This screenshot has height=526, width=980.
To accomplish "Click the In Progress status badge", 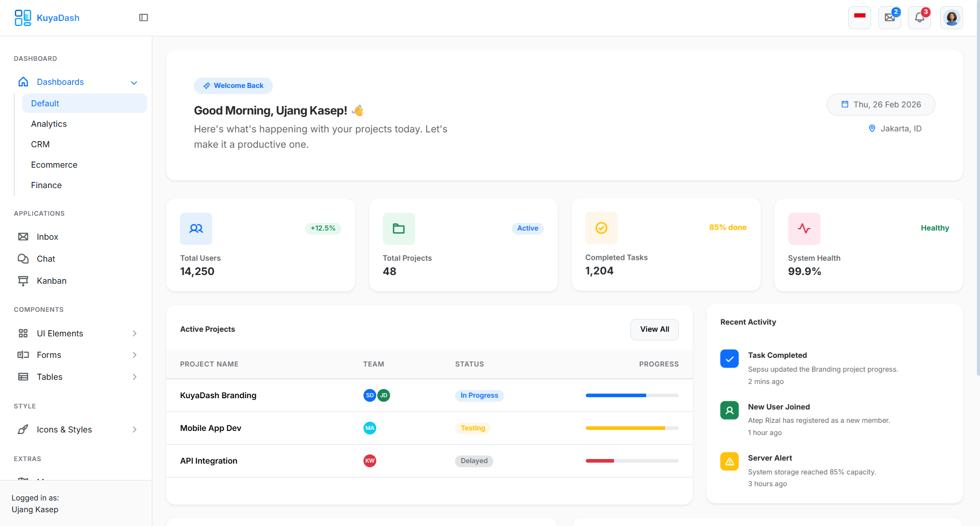I will pos(479,395).
